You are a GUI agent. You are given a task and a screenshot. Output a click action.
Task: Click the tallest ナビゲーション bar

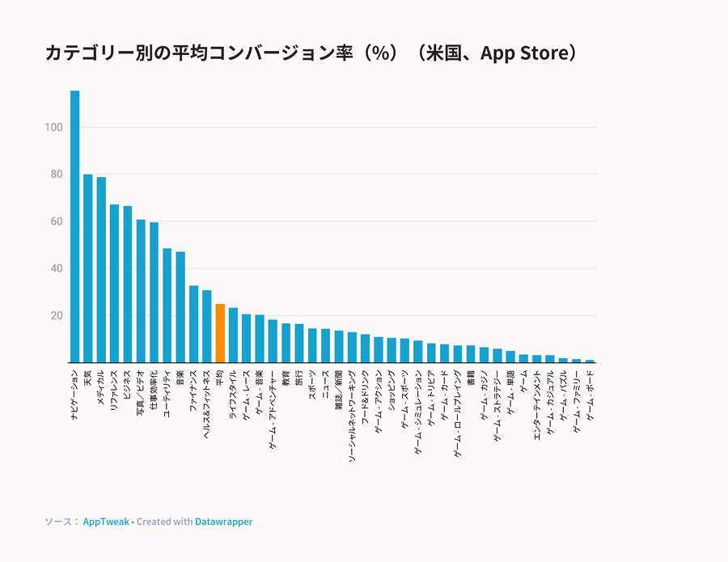pyautogui.click(x=74, y=226)
